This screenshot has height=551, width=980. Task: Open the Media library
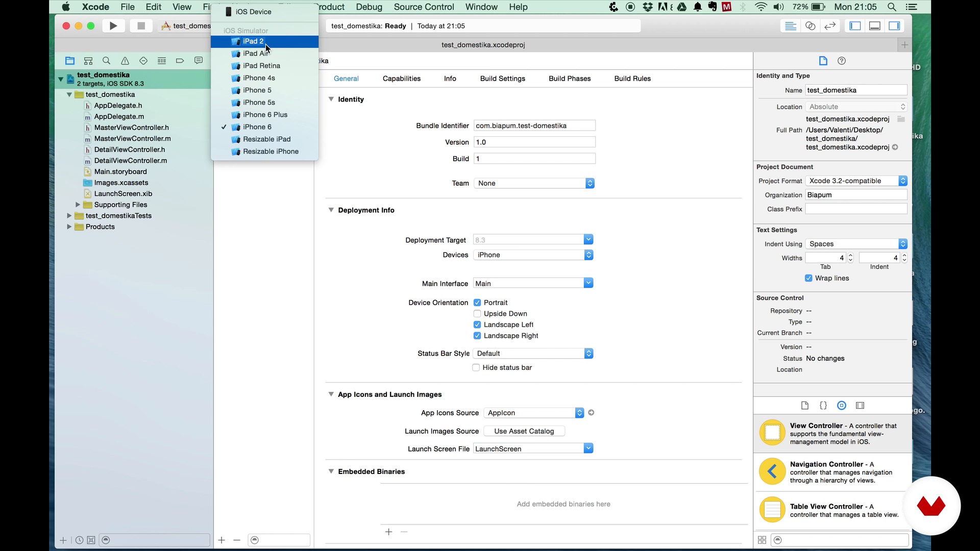[860, 406]
